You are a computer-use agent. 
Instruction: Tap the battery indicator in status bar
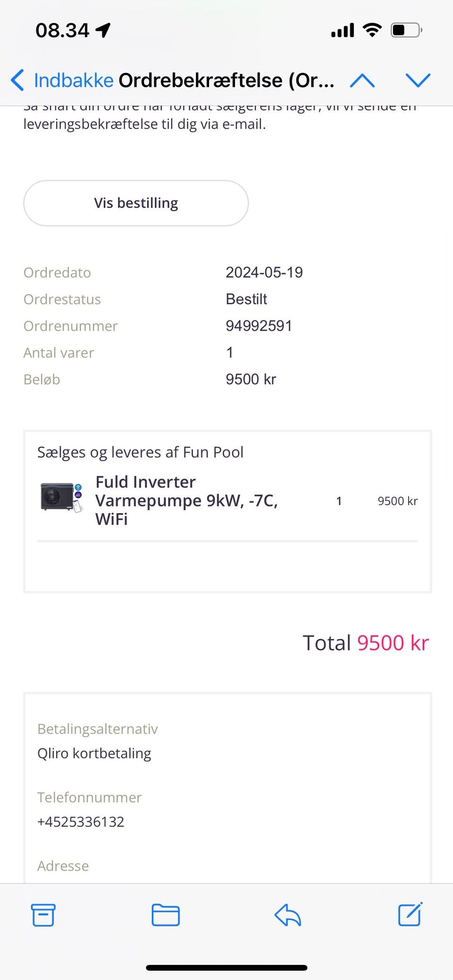(x=406, y=31)
